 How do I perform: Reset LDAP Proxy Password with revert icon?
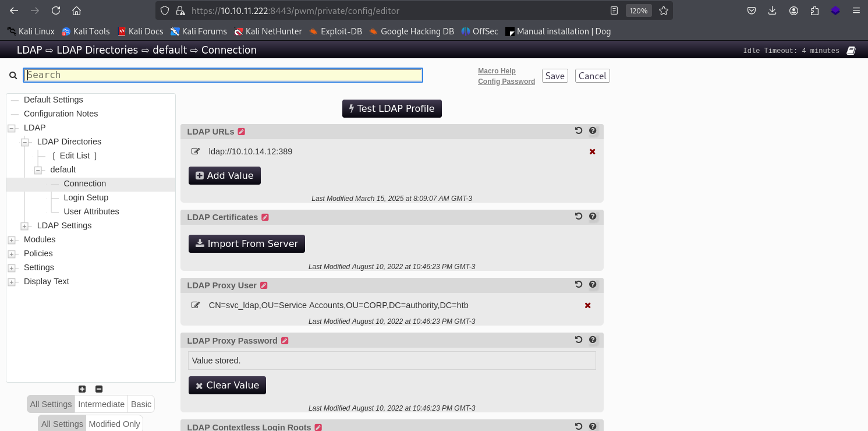pyautogui.click(x=579, y=340)
